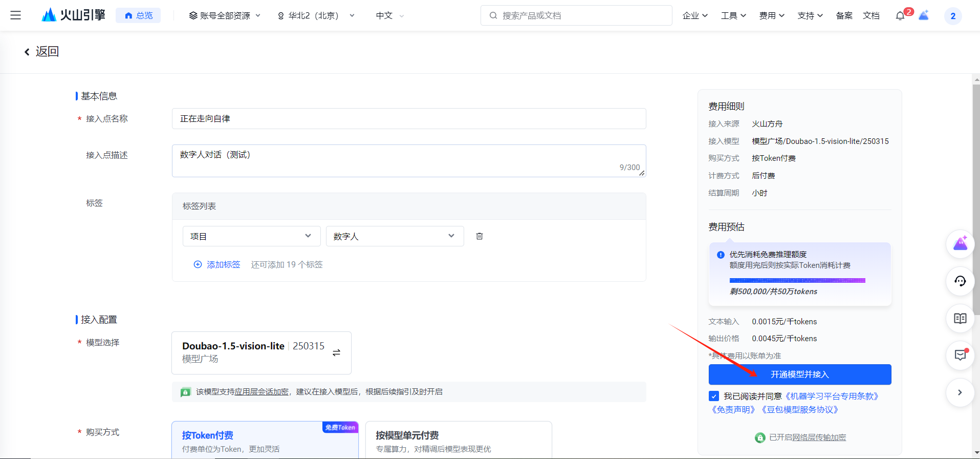Click the free token quota progress bar
Image resolution: width=980 pixels, height=459 pixels.
click(x=797, y=280)
